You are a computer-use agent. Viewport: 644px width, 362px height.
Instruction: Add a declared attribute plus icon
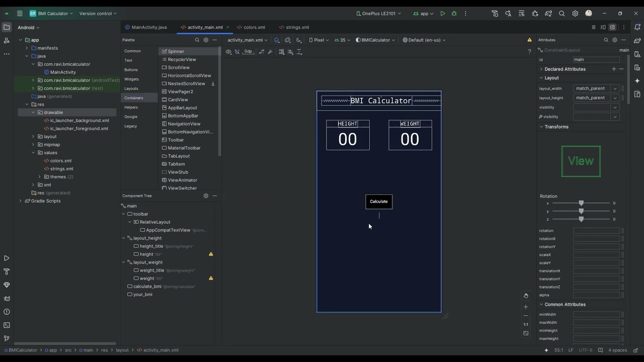click(614, 69)
